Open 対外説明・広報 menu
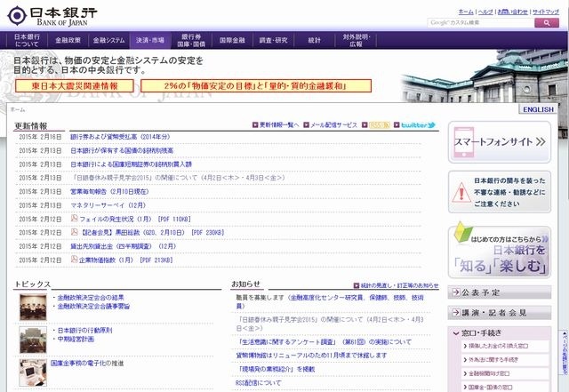 pyautogui.click(x=356, y=40)
